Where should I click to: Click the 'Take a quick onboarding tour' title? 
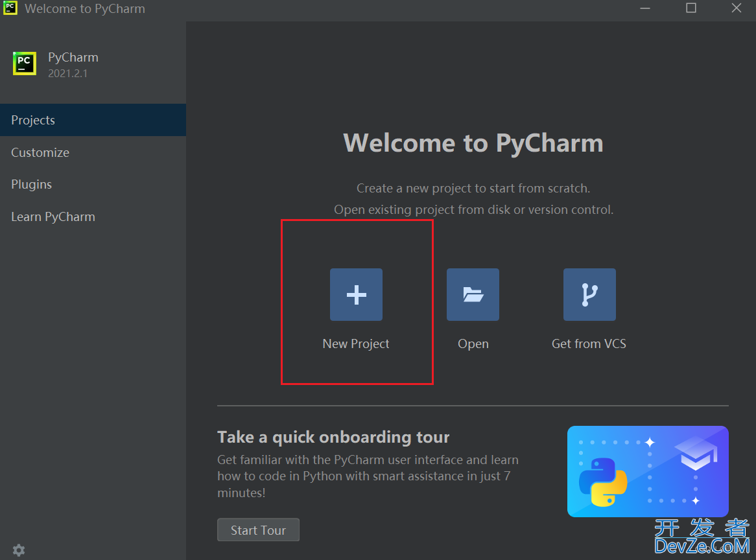tap(333, 437)
